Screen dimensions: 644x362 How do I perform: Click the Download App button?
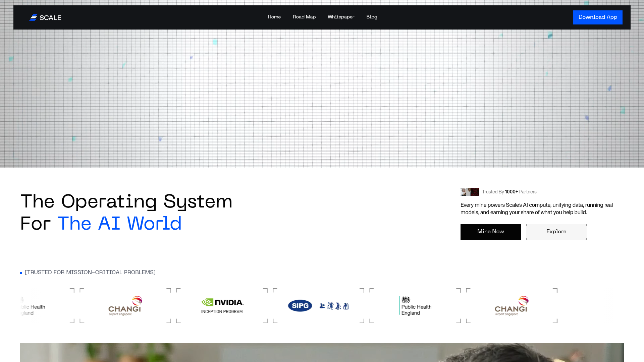coord(598,17)
